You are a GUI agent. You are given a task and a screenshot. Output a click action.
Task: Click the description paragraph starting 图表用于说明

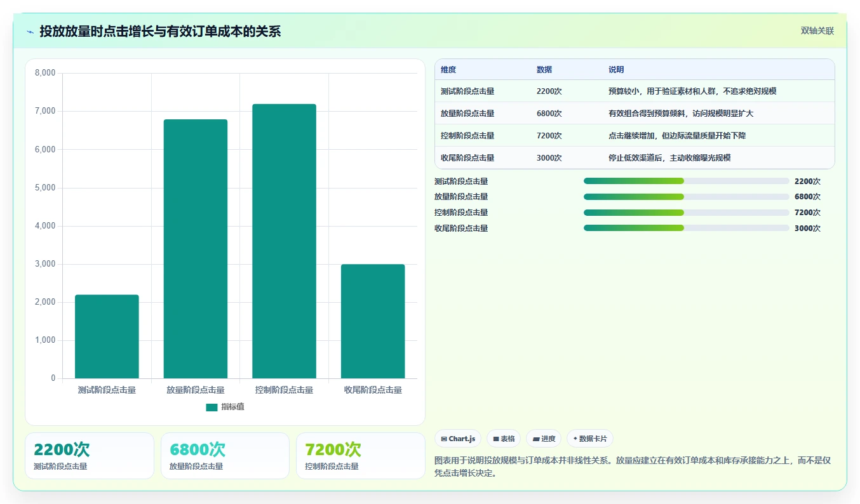633,467
